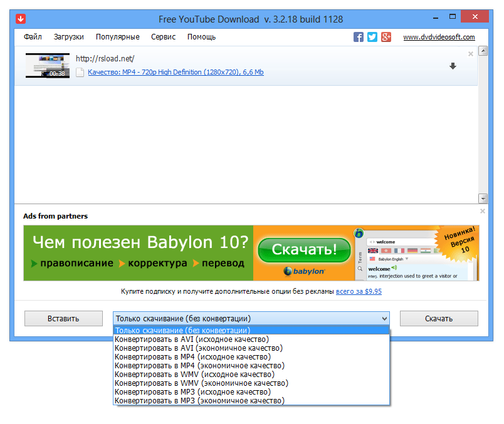The image size is (504, 424).
Task: Collapse the conversion format combo box
Action: [384, 319]
